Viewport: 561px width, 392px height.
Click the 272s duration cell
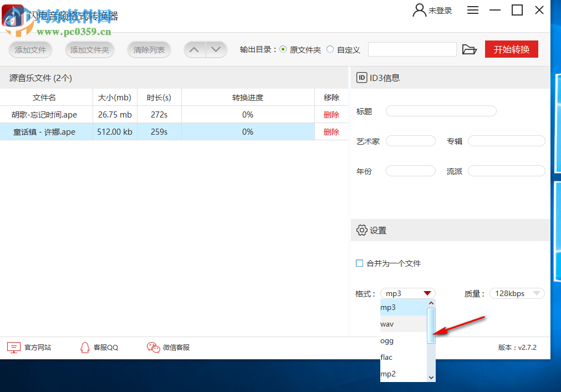[x=159, y=115]
